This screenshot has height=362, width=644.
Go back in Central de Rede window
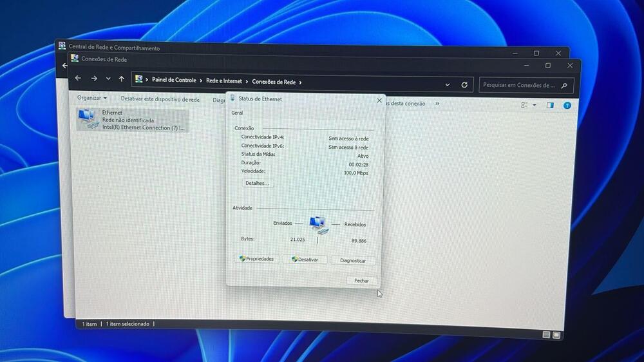[65, 65]
